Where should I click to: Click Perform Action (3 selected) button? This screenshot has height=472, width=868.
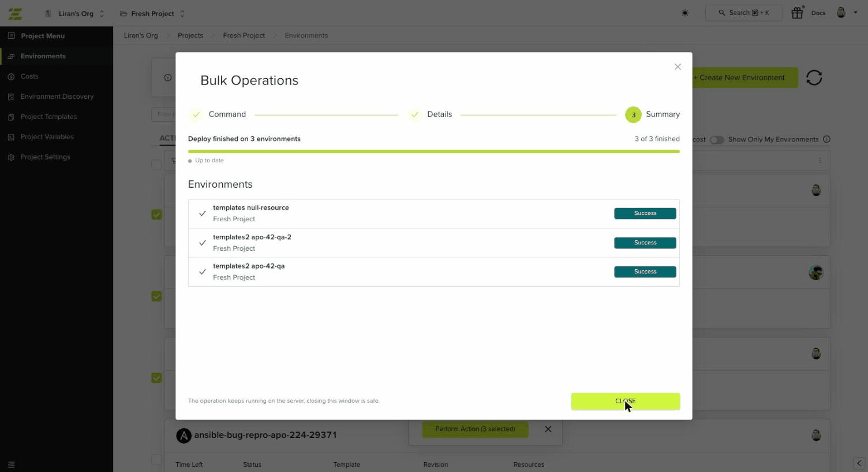475,429
